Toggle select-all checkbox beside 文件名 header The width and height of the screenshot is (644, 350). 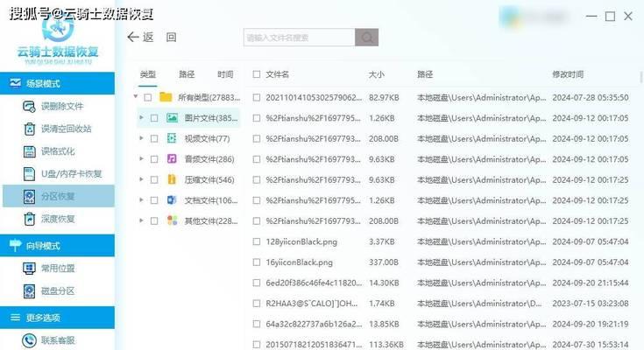click(x=257, y=74)
